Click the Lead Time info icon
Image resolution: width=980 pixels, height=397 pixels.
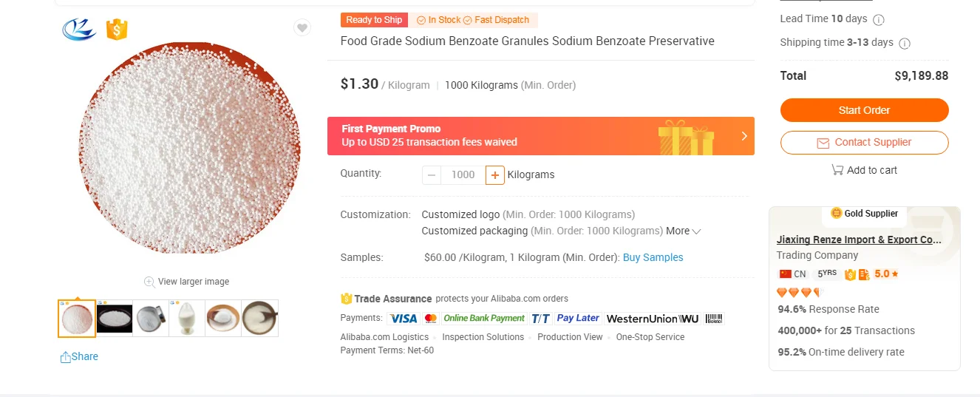[x=879, y=20]
